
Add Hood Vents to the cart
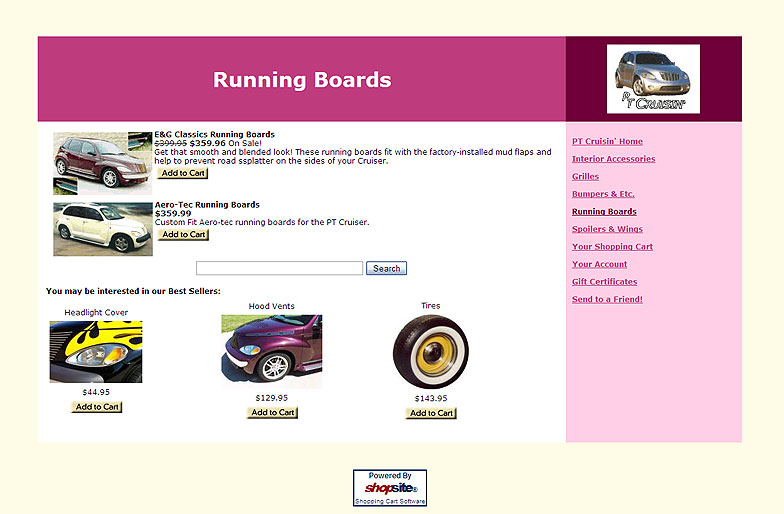click(272, 412)
